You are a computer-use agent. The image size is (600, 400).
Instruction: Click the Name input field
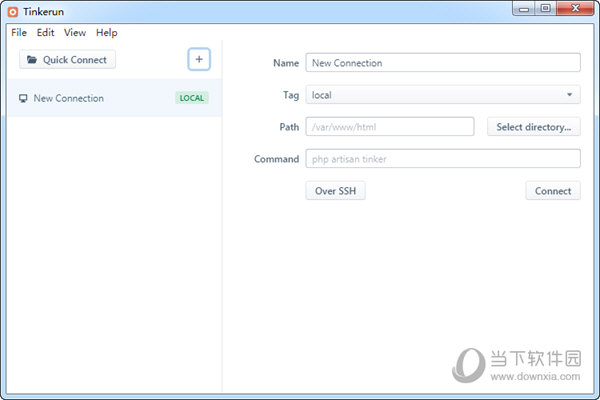[443, 63]
